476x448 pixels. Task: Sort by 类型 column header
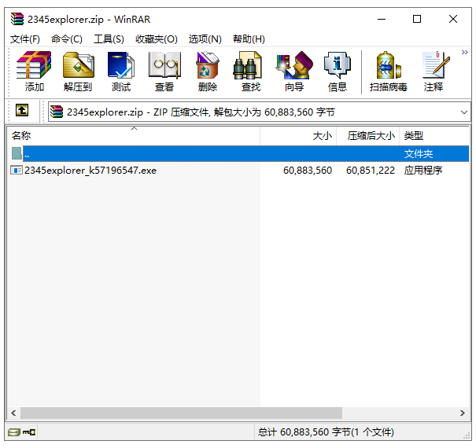(434, 136)
